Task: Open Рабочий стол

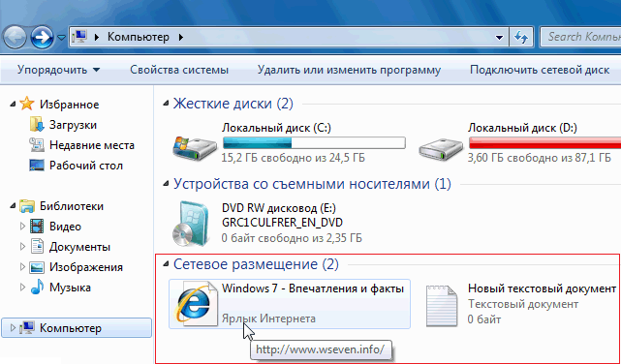Action: click(x=86, y=166)
